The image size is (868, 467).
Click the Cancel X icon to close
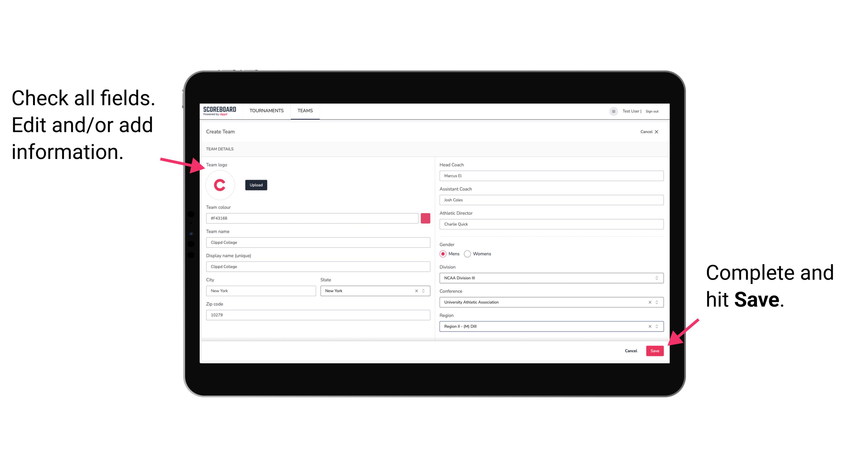656,131
